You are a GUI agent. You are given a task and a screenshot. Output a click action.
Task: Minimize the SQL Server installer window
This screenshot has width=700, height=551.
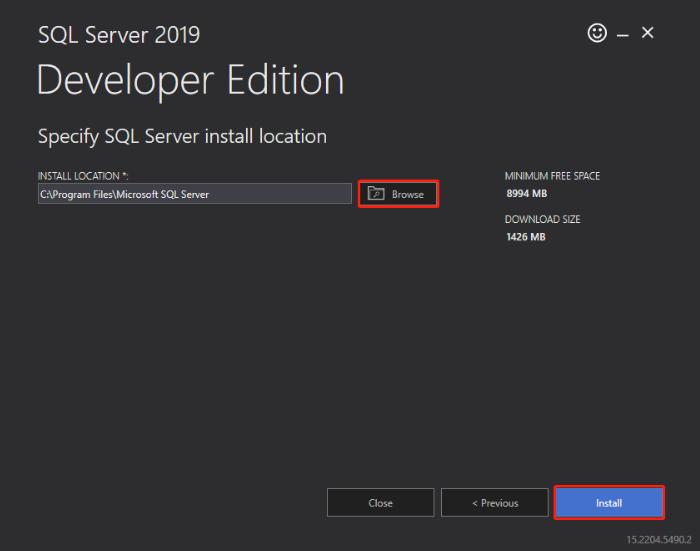(623, 35)
